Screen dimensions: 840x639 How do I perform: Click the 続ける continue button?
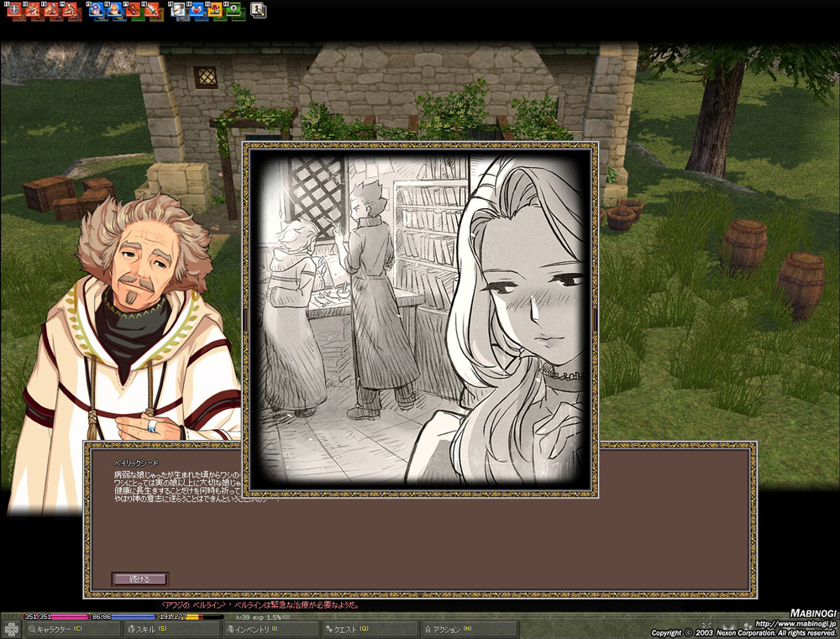pos(140,579)
